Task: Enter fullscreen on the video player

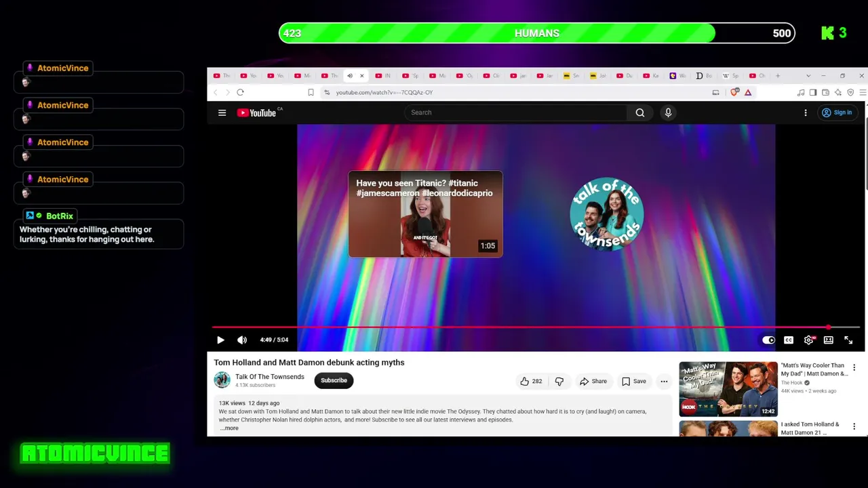Action: click(x=848, y=340)
